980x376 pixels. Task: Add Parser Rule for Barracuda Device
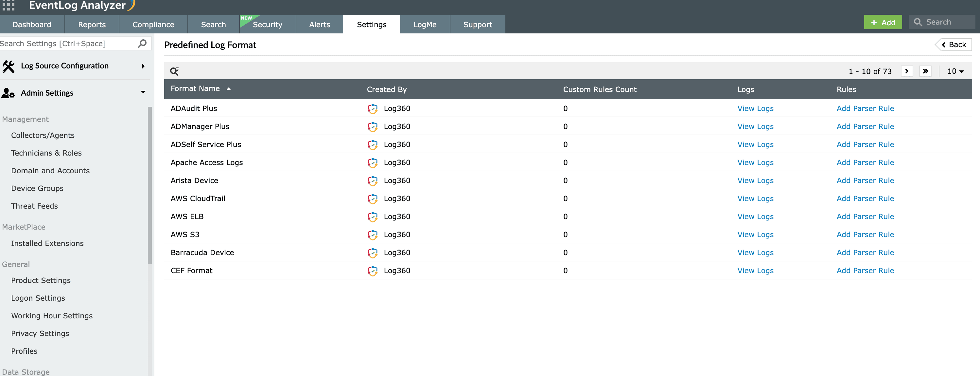point(865,253)
